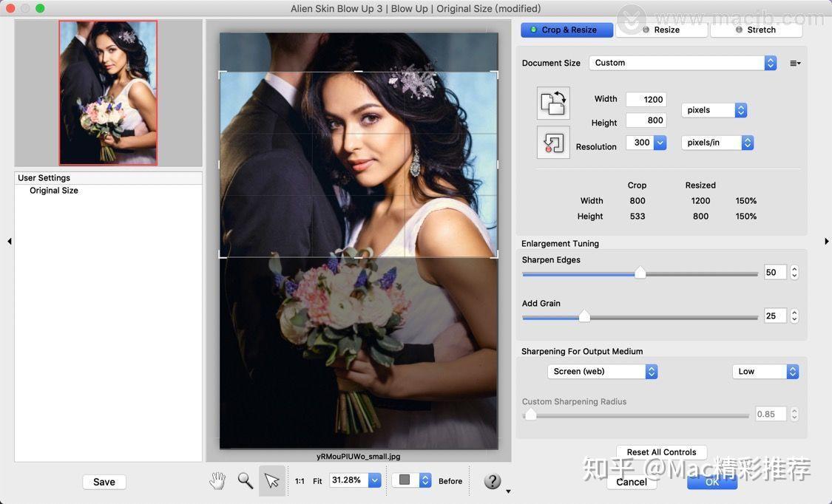Click the Add Grain value stepper
The image size is (832, 504).
coord(794,316)
